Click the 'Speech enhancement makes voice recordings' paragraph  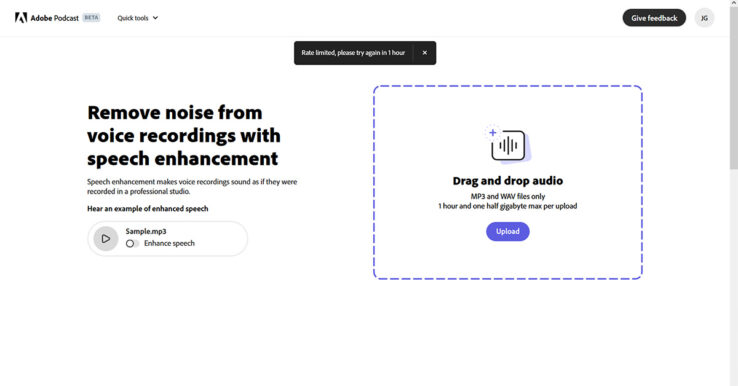pyautogui.click(x=192, y=186)
